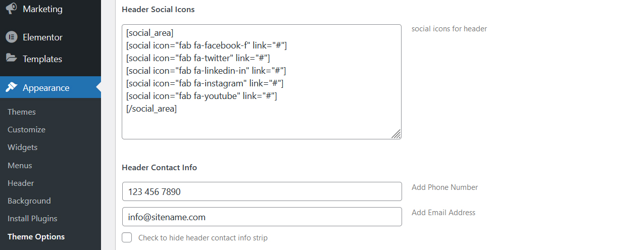Open the Header submenu link

pos(21,183)
